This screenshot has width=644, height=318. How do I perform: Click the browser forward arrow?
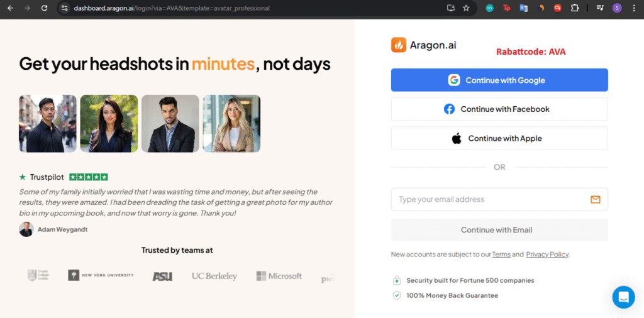click(27, 8)
